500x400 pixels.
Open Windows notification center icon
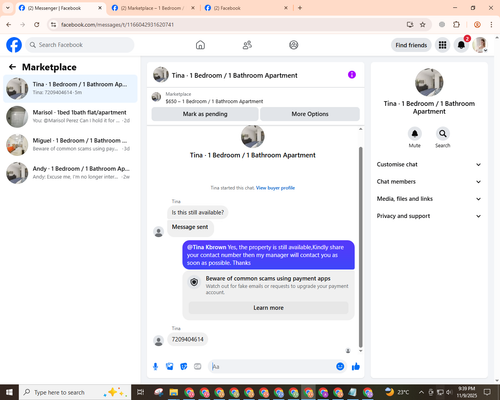point(487,392)
